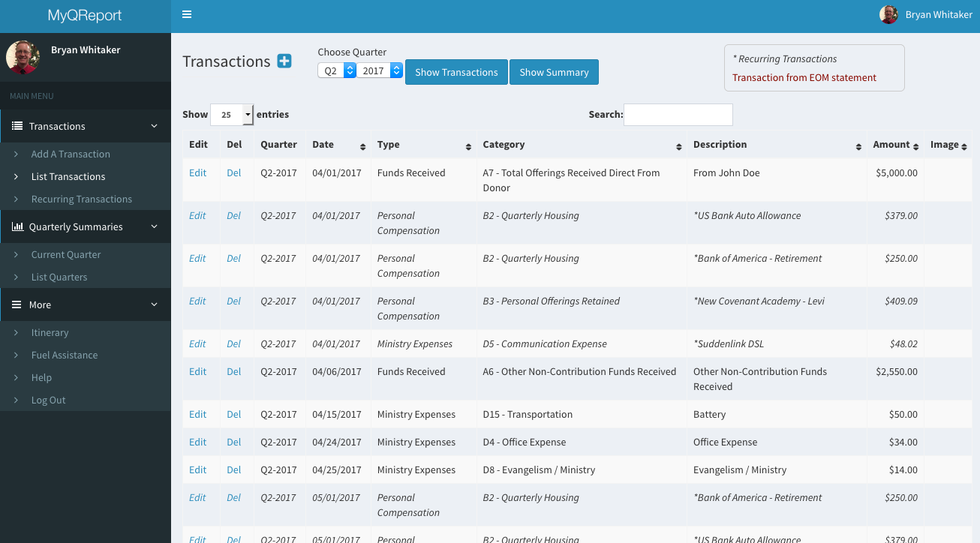This screenshot has height=543, width=980.
Task: Click the Show Summary button
Action: pos(554,72)
